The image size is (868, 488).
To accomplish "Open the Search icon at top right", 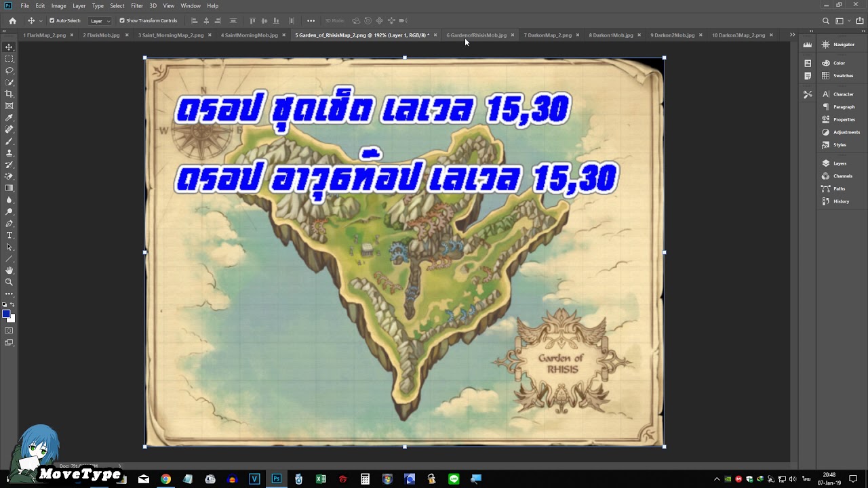I will (825, 21).
